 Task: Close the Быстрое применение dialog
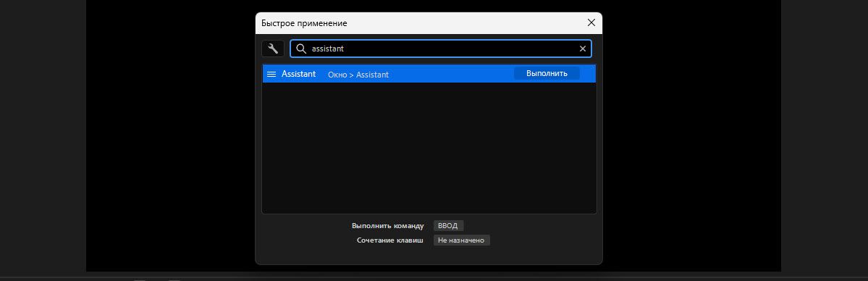[x=591, y=22]
